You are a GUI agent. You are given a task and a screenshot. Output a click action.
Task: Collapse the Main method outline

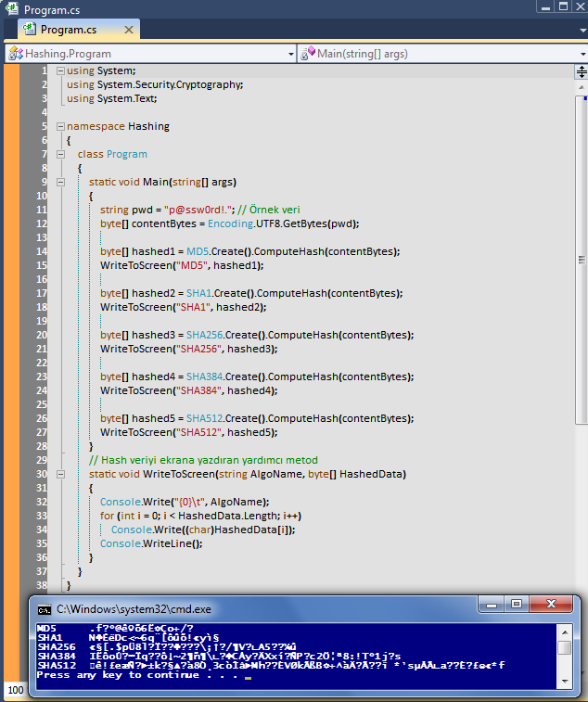point(60,182)
